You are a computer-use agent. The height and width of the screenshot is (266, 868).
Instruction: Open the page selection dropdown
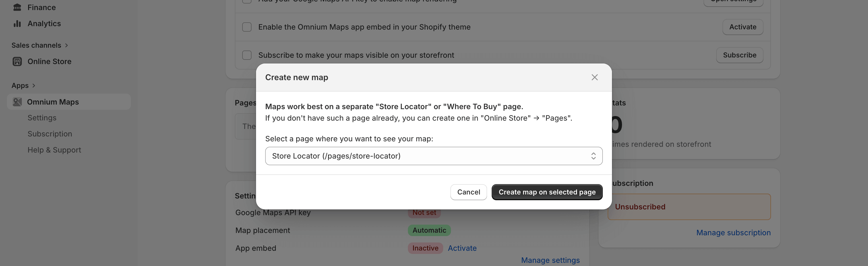coord(434,156)
